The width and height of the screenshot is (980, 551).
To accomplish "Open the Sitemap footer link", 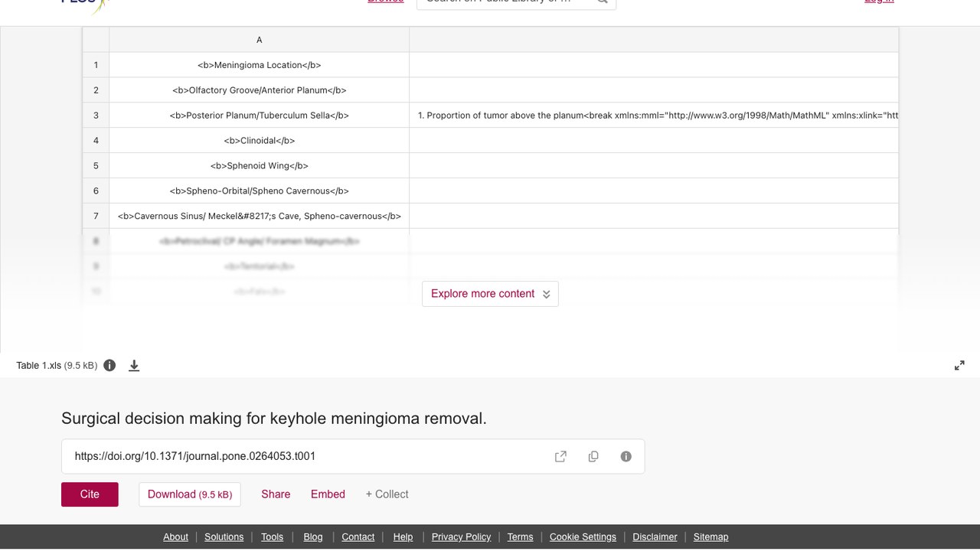I will click(x=710, y=536).
